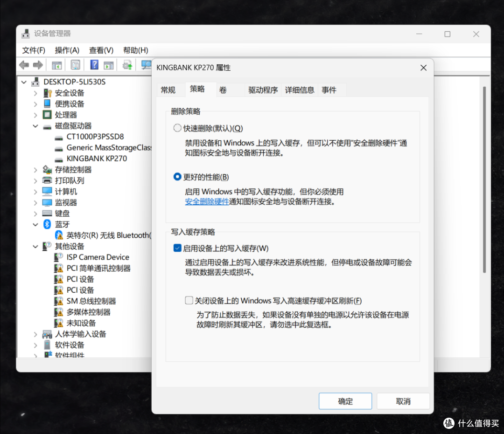Open the 操作(A) menu

pos(67,50)
